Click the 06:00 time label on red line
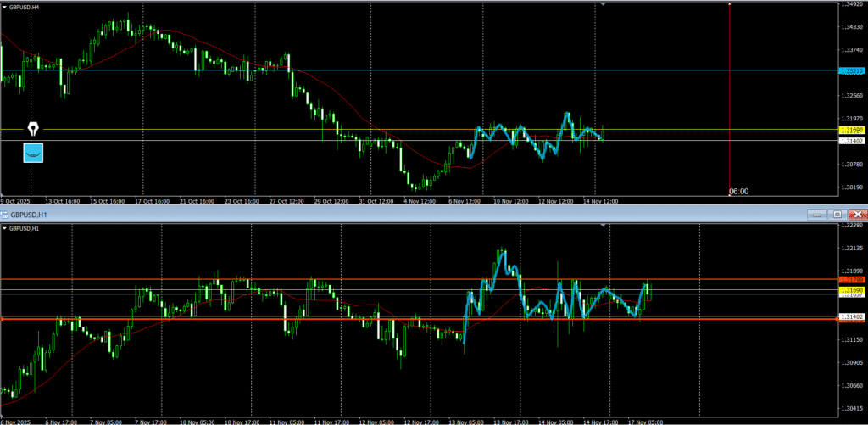This screenshot has height=425, width=868. coord(739,192)
